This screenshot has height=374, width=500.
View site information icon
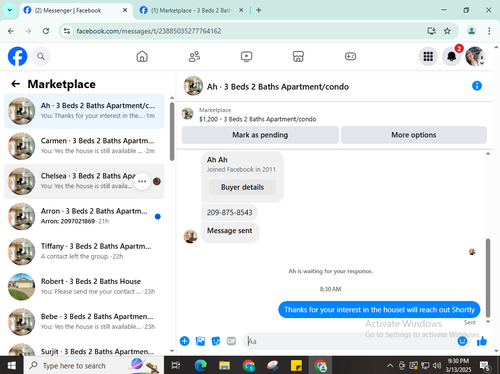[67, 31]
